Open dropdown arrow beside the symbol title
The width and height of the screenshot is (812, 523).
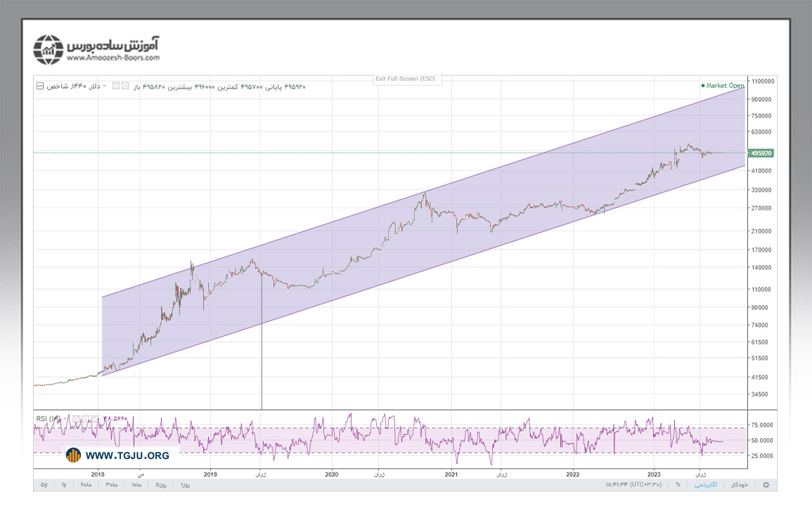pyautogui.click(x=105, y=86)
